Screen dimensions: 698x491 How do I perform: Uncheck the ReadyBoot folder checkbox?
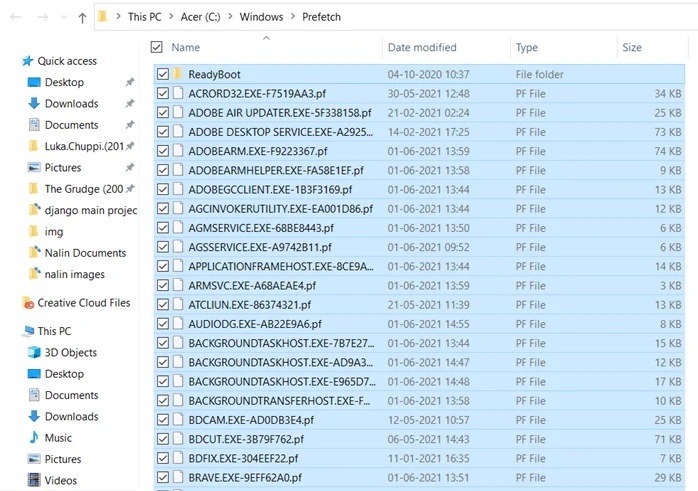coord(163,74)
